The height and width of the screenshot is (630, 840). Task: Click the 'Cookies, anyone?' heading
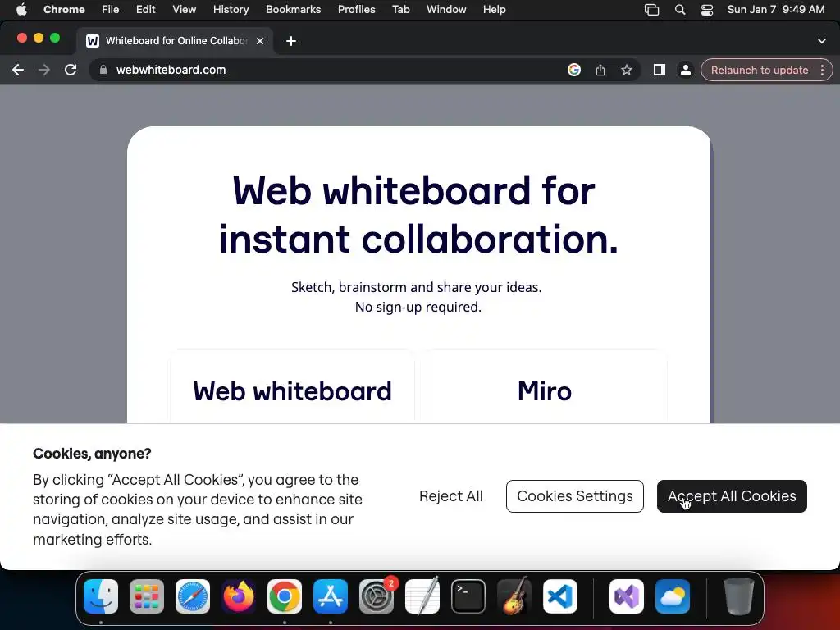92,454
